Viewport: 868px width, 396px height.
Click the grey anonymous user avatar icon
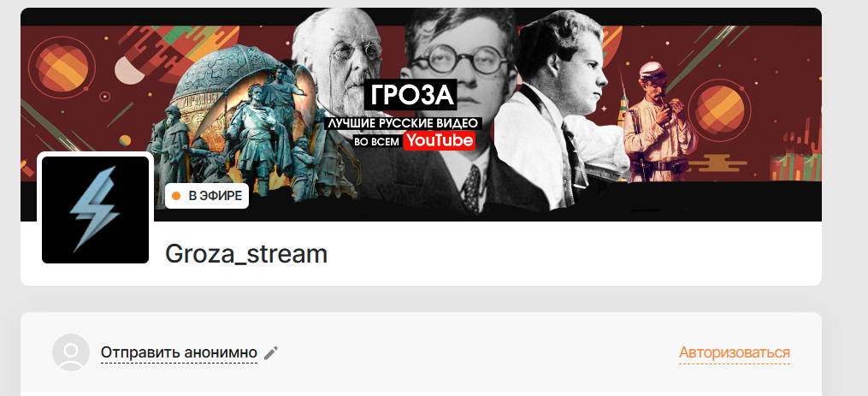(71, 352)
